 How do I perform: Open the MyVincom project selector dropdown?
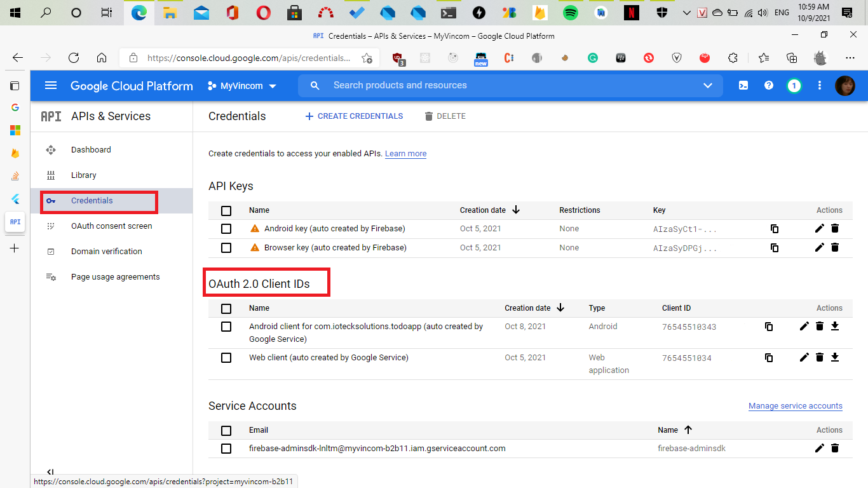pyautogui.click(x=242, y=86)
